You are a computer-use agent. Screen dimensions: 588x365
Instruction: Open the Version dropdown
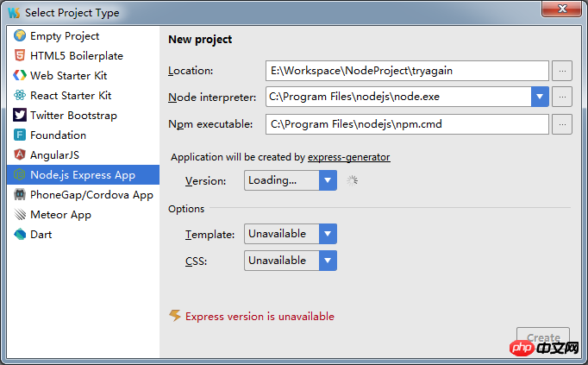(328, 180)
